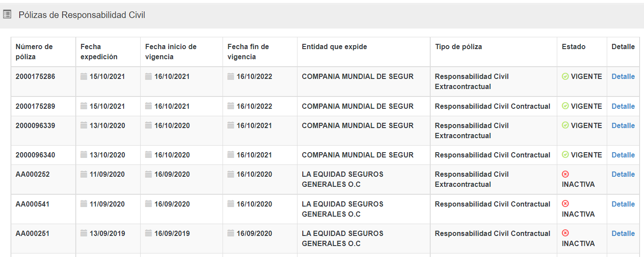Open Detalle link for policy AA000252
644x257 pixels.
coord(623,174)
